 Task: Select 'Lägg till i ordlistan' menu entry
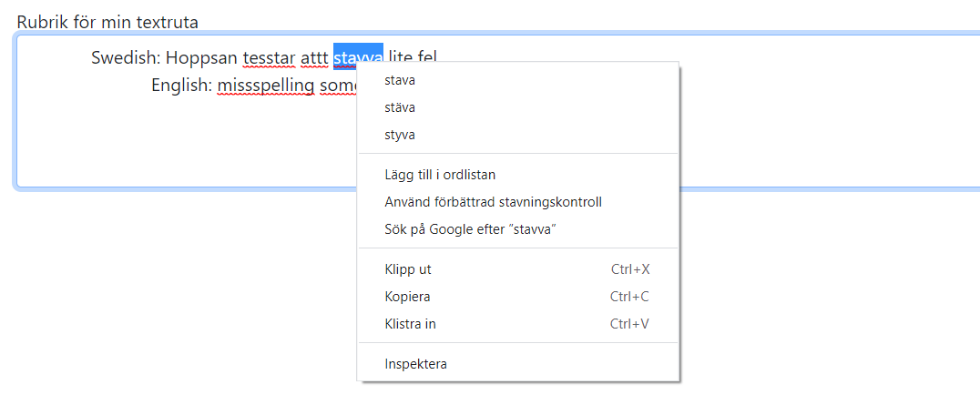tap(440, 175)
